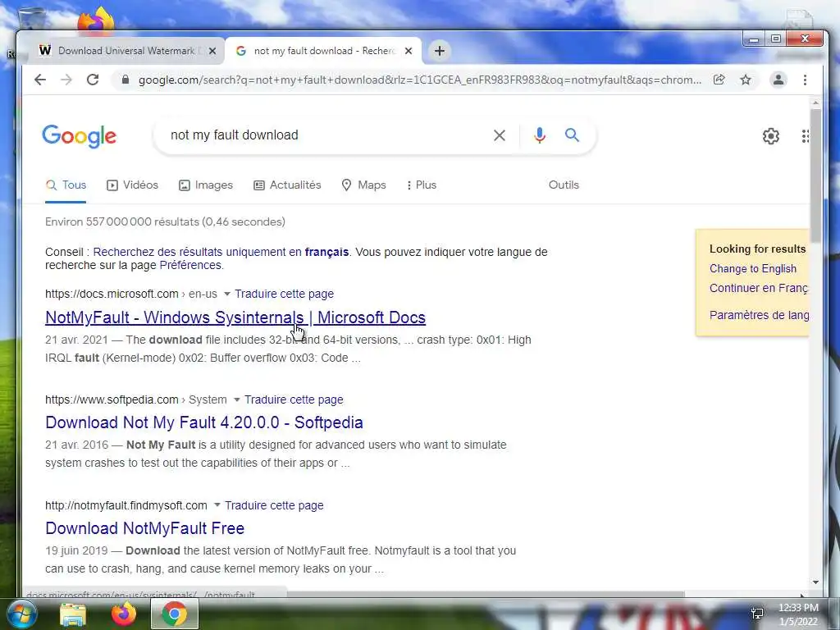Switch to Maps results

tap(363, 185)
